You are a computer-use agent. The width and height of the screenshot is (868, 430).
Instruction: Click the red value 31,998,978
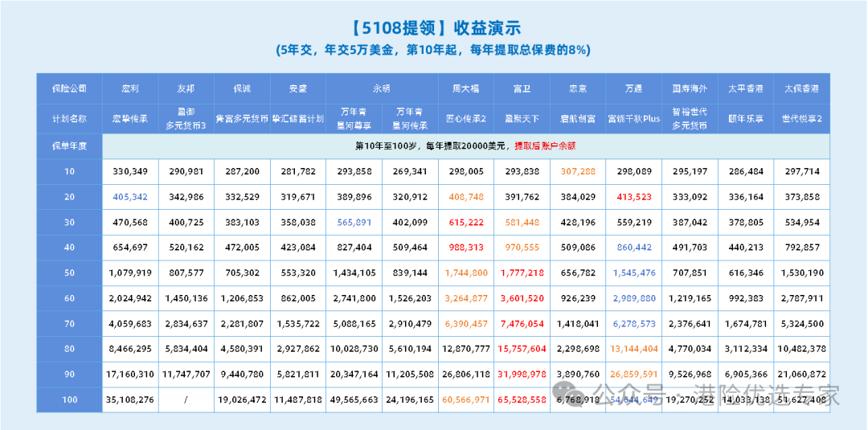[522, 375]
